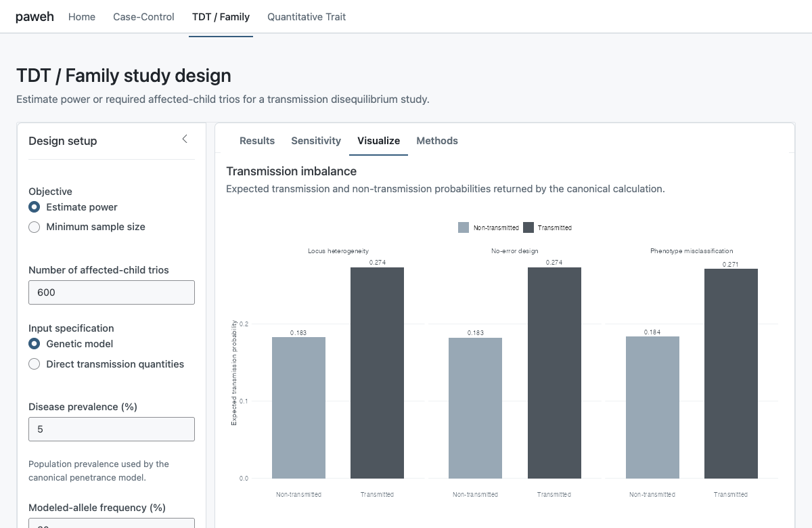Image resolution: width=812 pixels, height=528 pixels.
Task: Choose Direct transmission quantities option
Action: (35, 364)
